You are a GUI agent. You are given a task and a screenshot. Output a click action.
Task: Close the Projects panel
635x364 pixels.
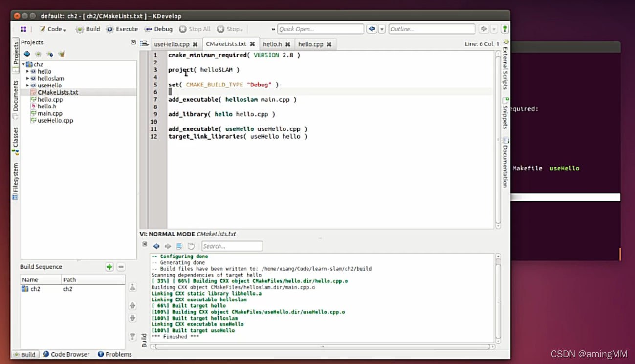pyautogui.click(x=133, y=43)
